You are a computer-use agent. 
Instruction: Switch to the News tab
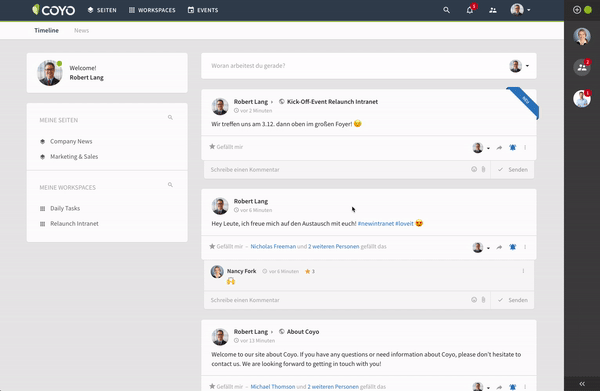(x=82, y=31)
